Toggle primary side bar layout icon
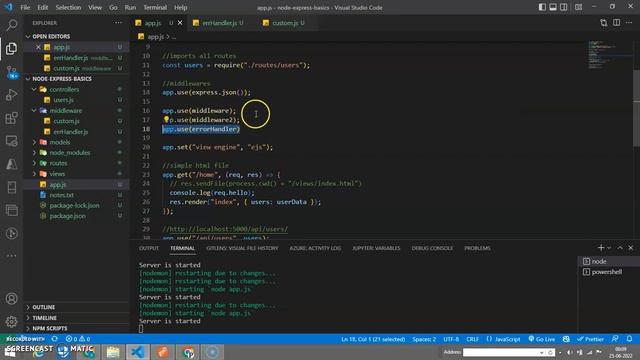640x360 pixels. [x=542, y=7]
